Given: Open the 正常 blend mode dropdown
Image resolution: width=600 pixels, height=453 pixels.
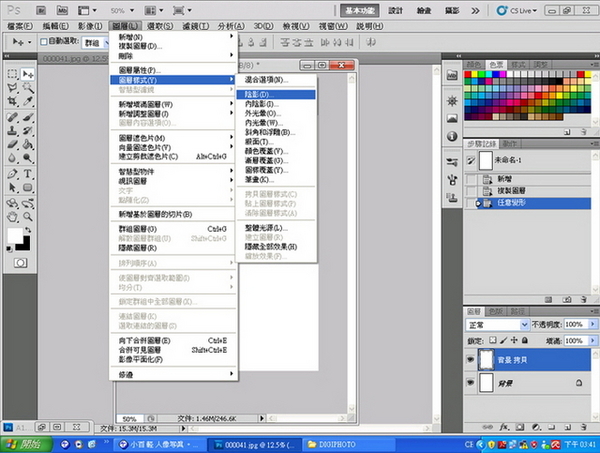Looking at the screenshot, I should (x=497, y=325).
